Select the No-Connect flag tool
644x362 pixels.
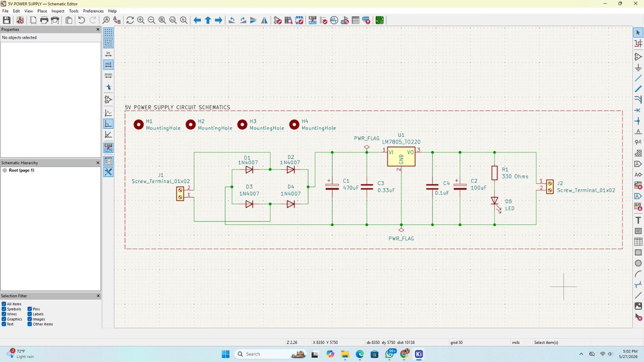point(638,110)
